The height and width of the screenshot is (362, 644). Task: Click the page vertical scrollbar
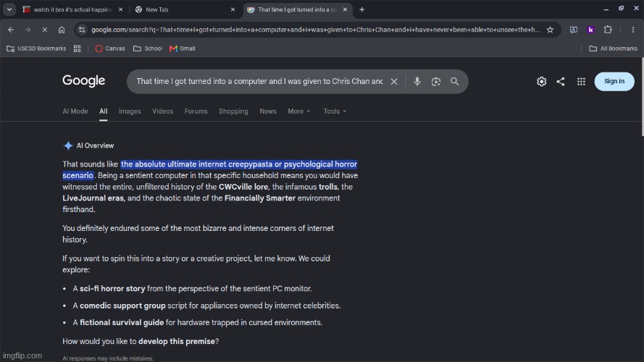point(642,97)
